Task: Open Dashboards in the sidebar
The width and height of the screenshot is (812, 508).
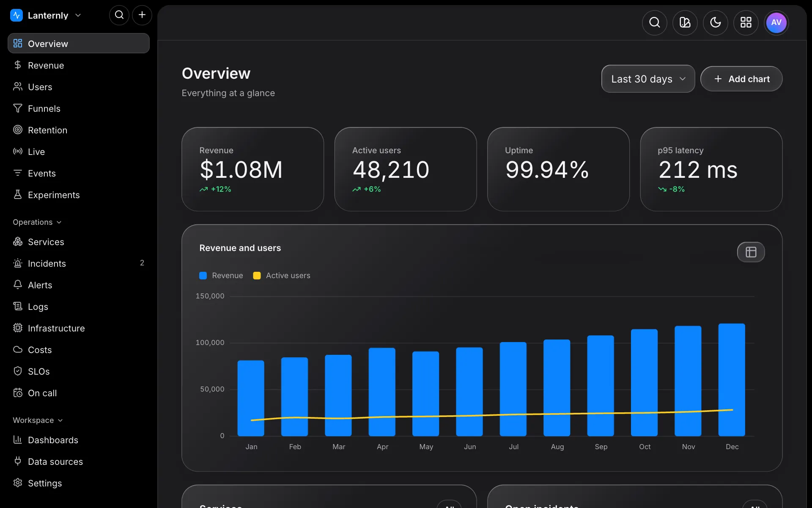Action: point(79,439)
